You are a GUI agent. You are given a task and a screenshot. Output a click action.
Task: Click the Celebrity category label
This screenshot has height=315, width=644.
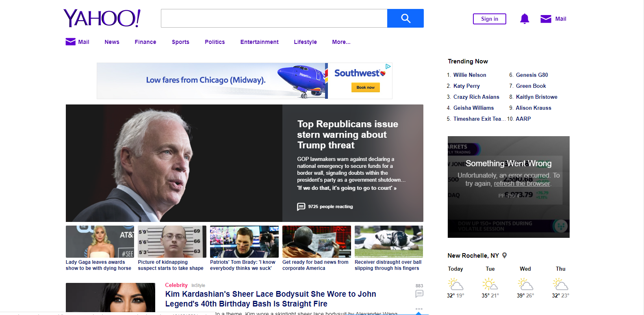[176, 285]
